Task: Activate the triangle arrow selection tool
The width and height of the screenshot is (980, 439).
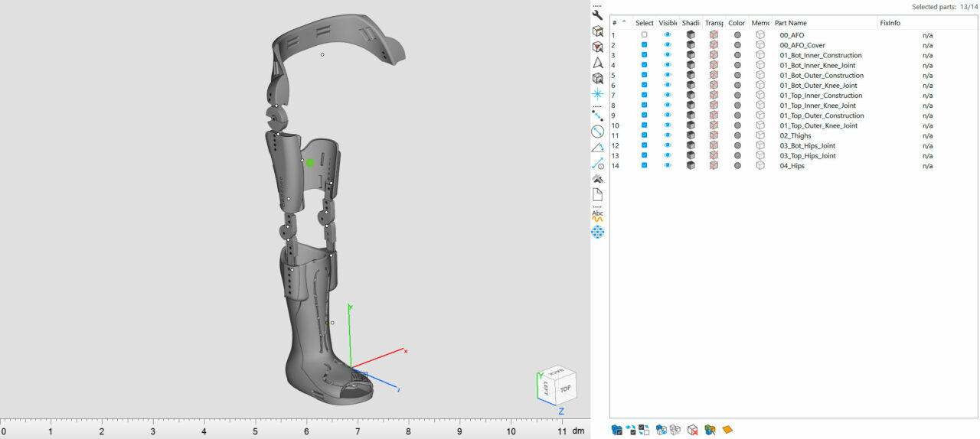Action: [x=597, y=62]
